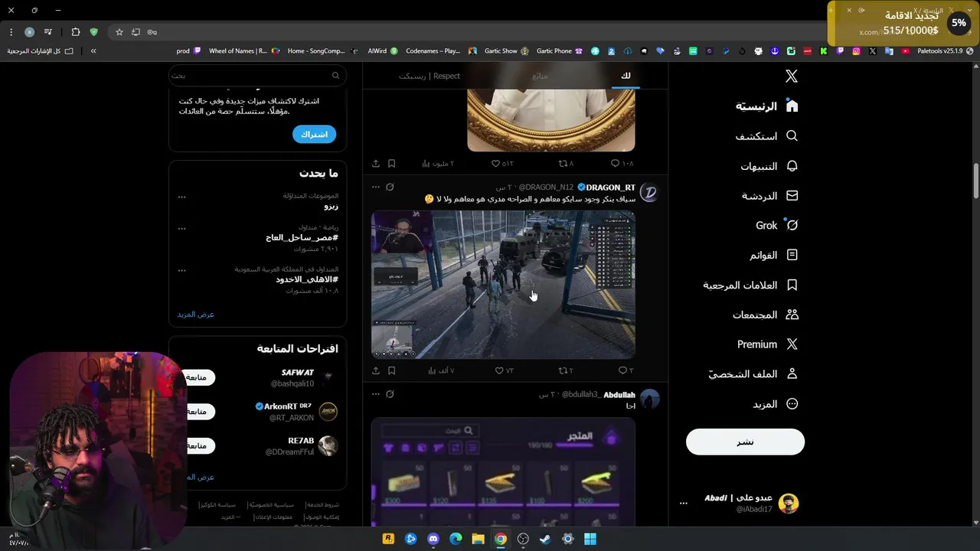Click the bookmarks ribbon icon in sidebar
The height and width of the screenshot is (551, 980).
[x=792, y=285]
